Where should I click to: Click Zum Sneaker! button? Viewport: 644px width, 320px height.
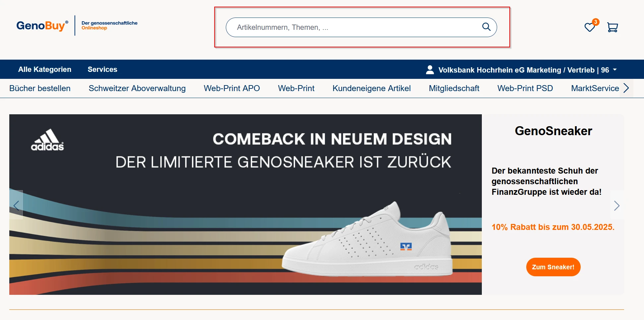click(x=553, y=267)
